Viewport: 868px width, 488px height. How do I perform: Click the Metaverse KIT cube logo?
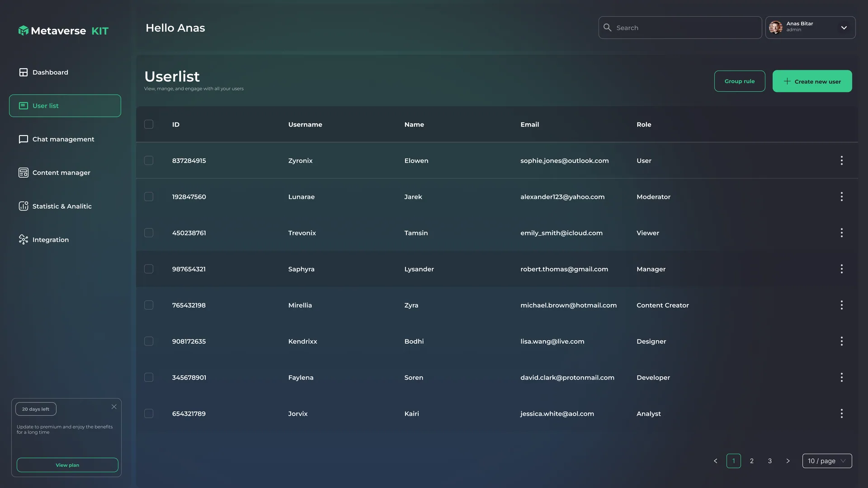pos(24,31)
